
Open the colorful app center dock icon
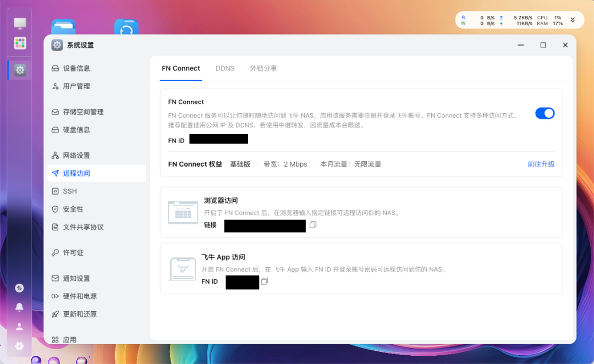coord(20,43)
